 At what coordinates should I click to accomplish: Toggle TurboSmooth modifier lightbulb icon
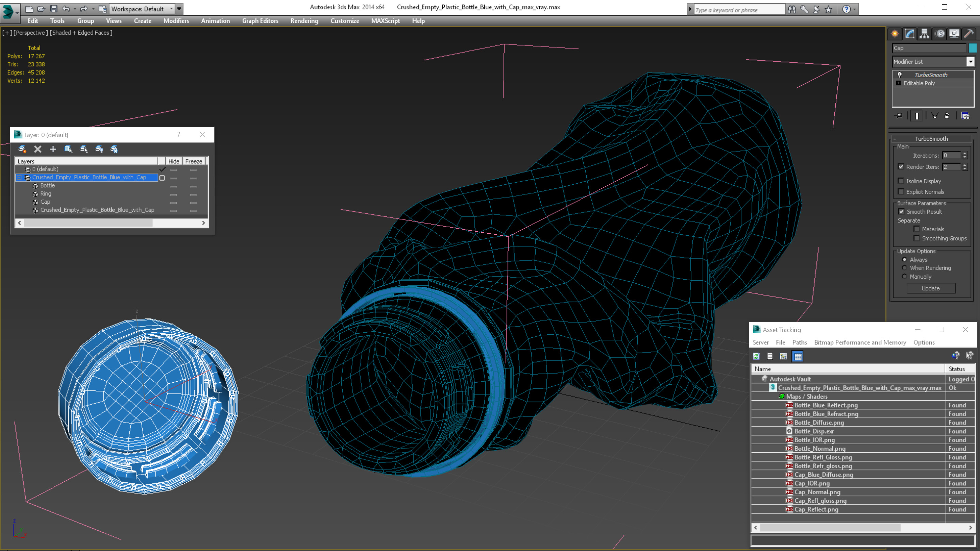[x=900, y=75]
